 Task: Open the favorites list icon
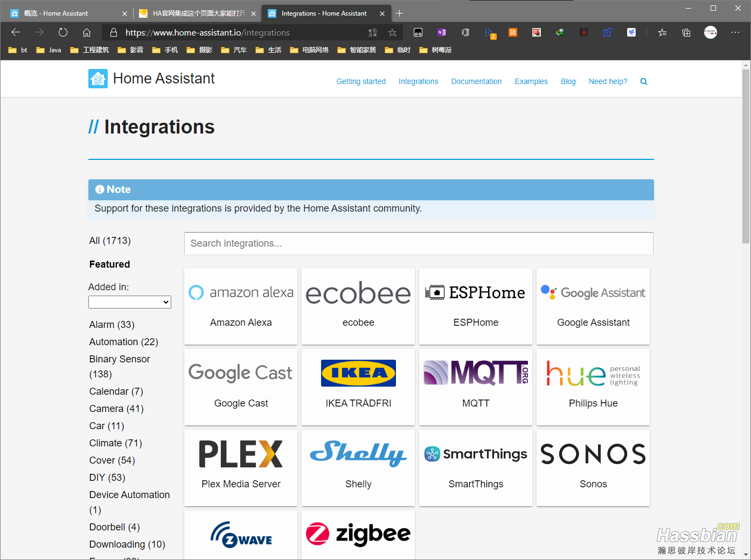[663, 32]
